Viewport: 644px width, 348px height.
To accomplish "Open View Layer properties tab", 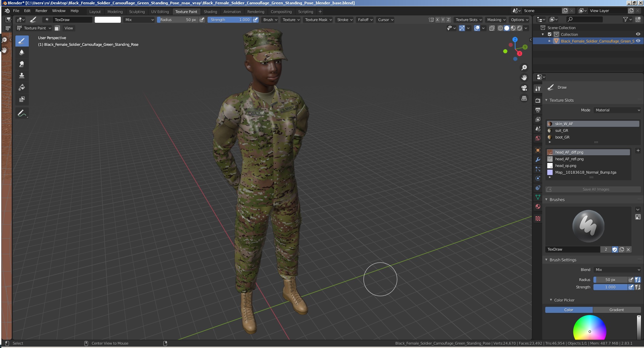I will (538, 119).
